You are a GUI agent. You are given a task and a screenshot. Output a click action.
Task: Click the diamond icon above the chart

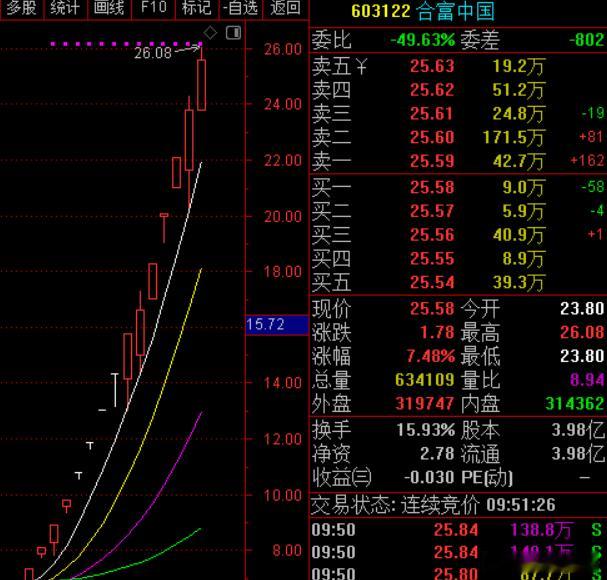click(210, 33)
